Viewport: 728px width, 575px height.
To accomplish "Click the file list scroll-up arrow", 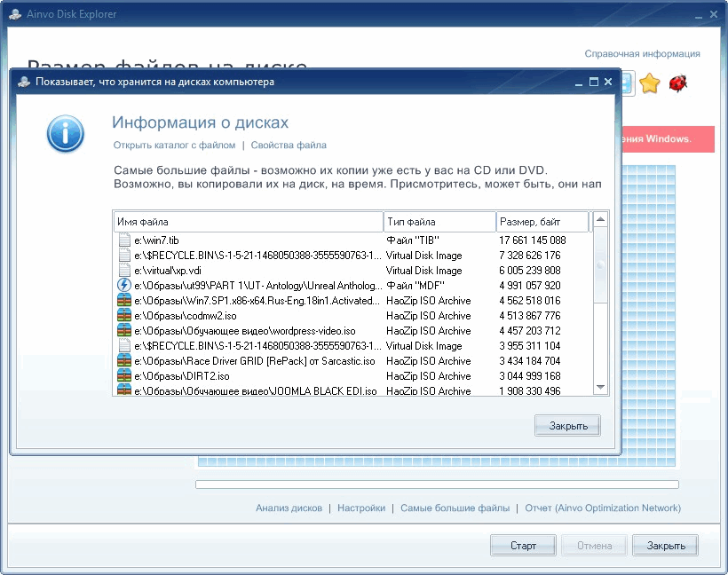I will click(600, 219).
